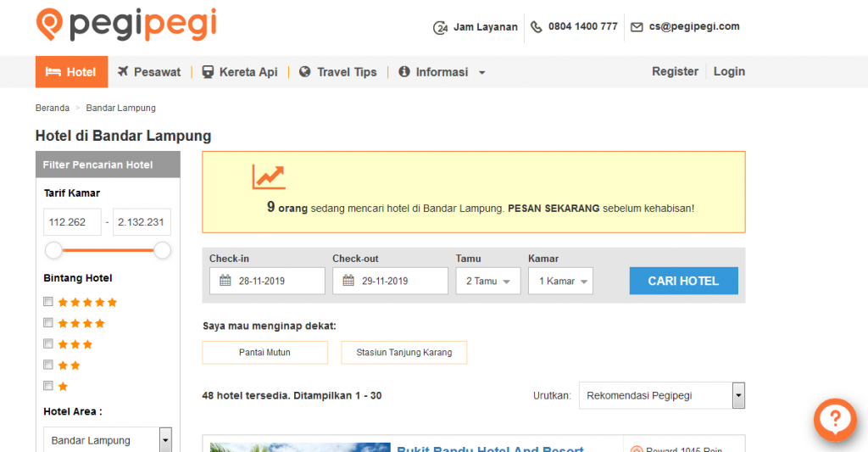Click the 24-hour Jam Layanan icon
This screenshot has width=868, height=452.
coord(440,27)
